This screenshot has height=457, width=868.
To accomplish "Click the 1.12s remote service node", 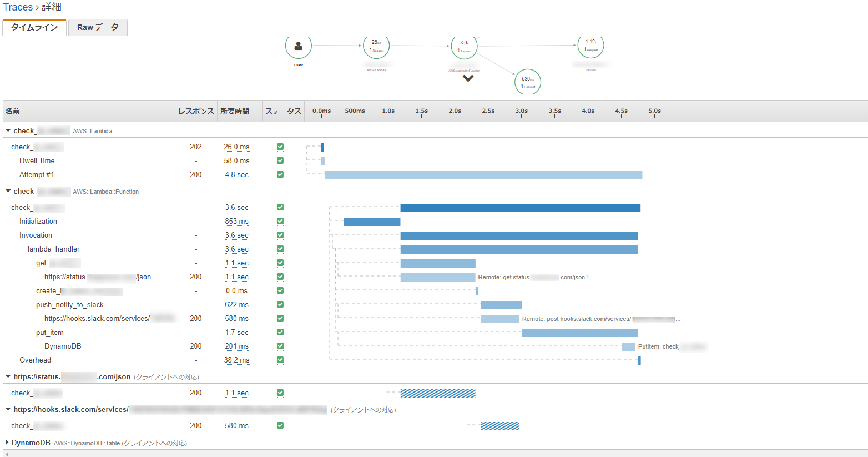I will click(x=591, y=46).
